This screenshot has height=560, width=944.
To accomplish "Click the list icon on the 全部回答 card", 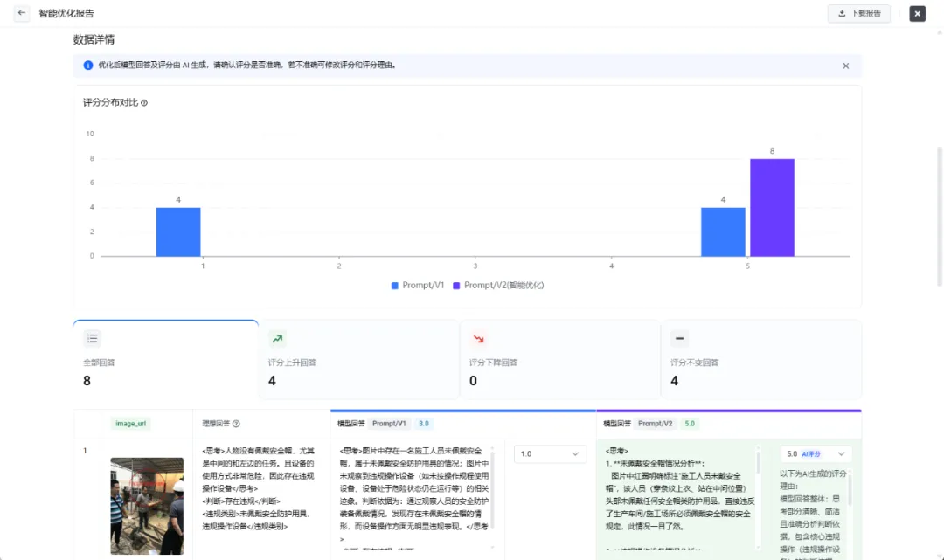I will coord(93,339).
